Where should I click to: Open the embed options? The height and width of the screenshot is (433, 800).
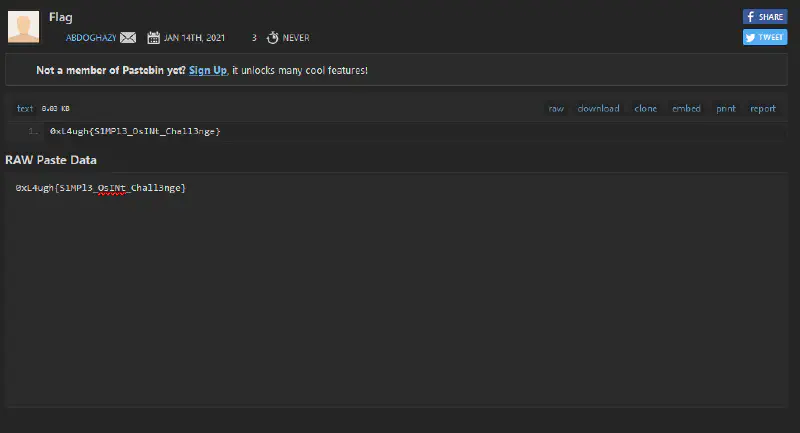[686, 108]
